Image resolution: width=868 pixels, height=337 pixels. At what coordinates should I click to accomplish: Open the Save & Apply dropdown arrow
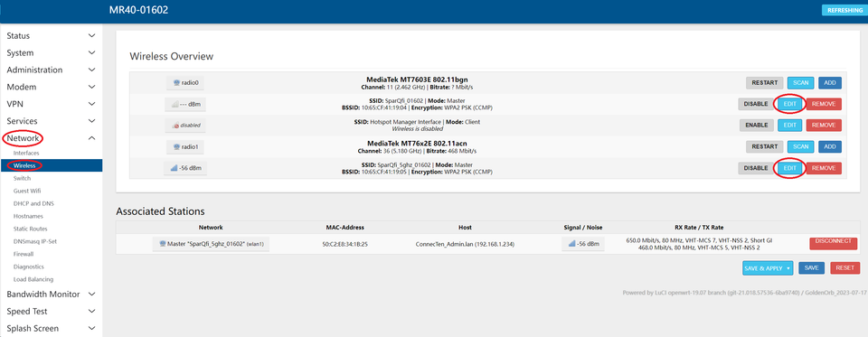click(x=788, y=267)
